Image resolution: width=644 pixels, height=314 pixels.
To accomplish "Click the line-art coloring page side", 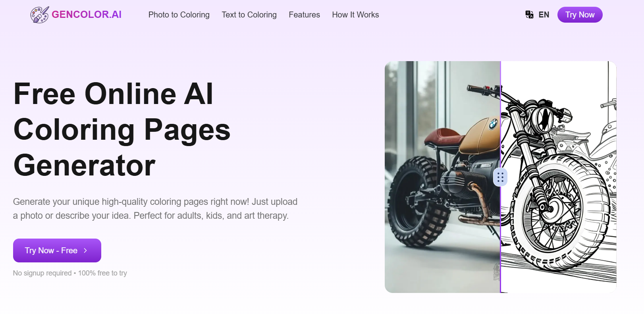I will (559, 177).
